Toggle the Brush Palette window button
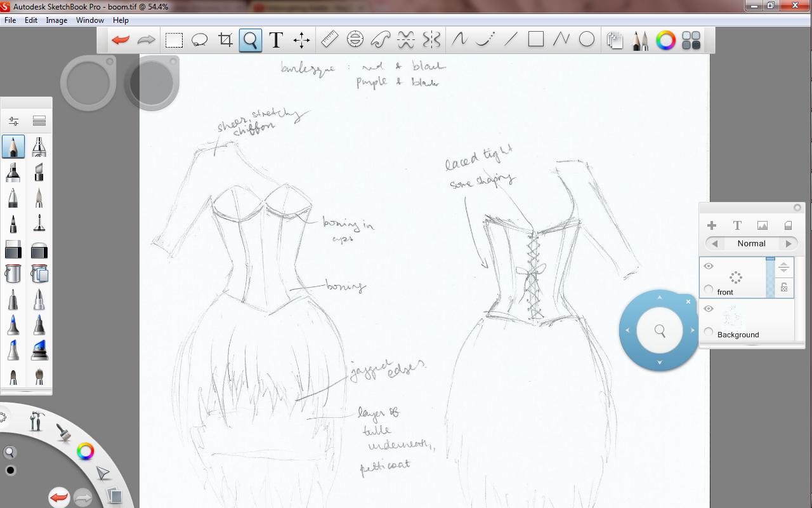The height and width of the screenshot is (508, 812). (640, 41)
